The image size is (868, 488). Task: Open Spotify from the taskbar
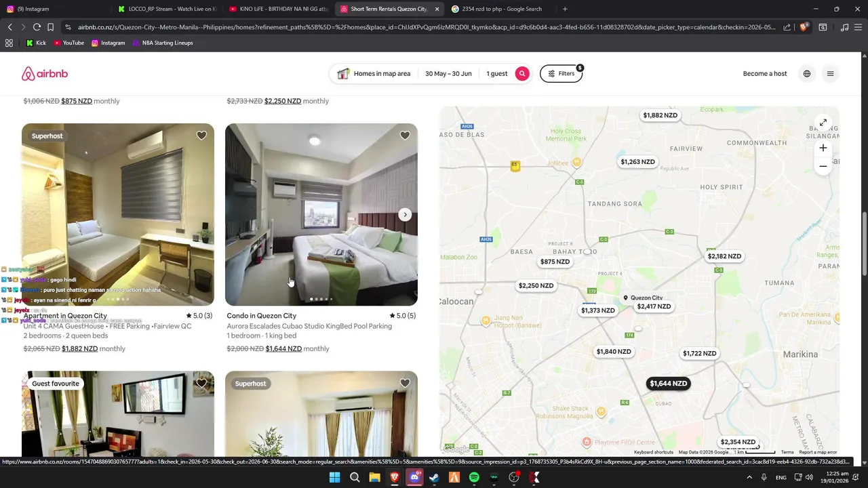pos(474,478)
